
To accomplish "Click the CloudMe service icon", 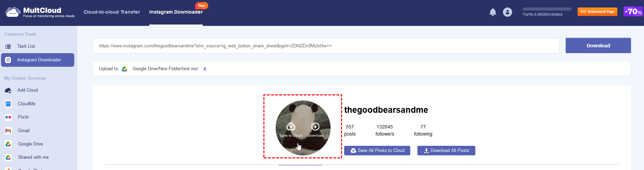I will click(x=8, y=104).
